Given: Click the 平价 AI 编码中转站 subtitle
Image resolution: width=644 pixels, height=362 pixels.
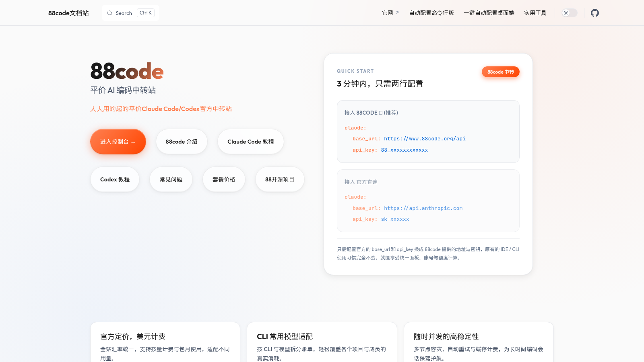Looking at the screenshot, I should (123, 90).
